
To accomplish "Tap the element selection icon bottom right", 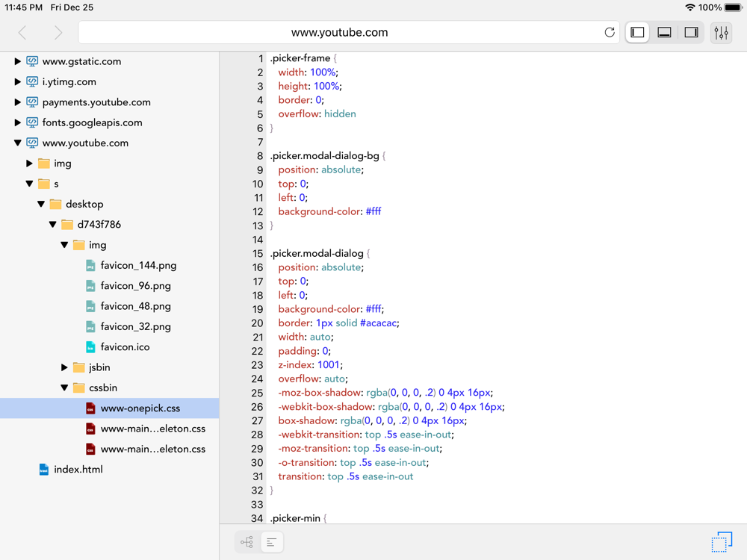I will [x=722, y=542].
